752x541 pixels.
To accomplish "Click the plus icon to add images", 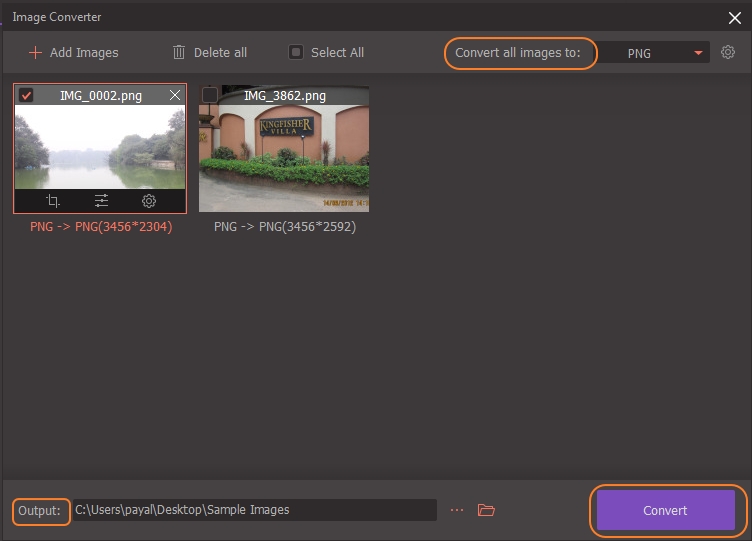I will click(35, 52).
